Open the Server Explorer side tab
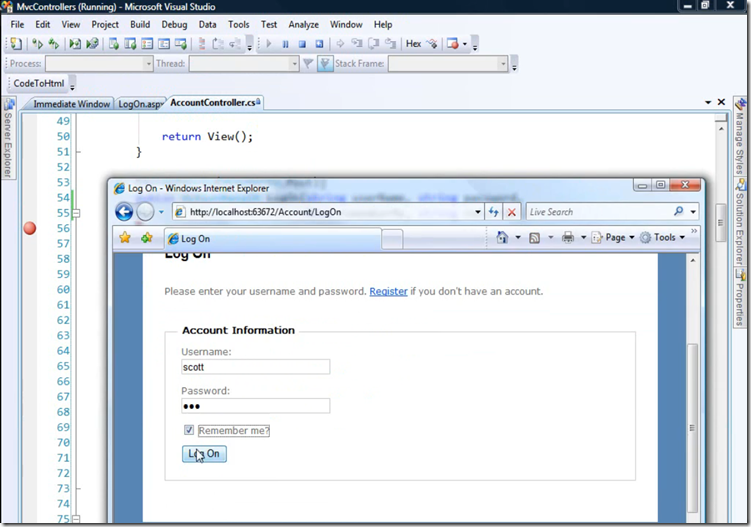Screen dimensions: 751x527 pyautogui.click(x=8, y=139)
